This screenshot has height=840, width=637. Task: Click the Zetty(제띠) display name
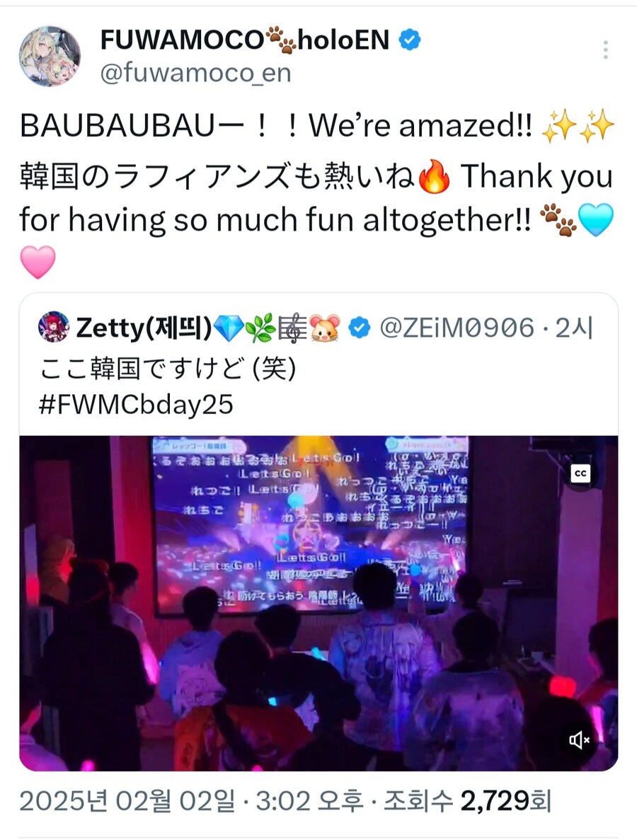click(x=144, y=328)
